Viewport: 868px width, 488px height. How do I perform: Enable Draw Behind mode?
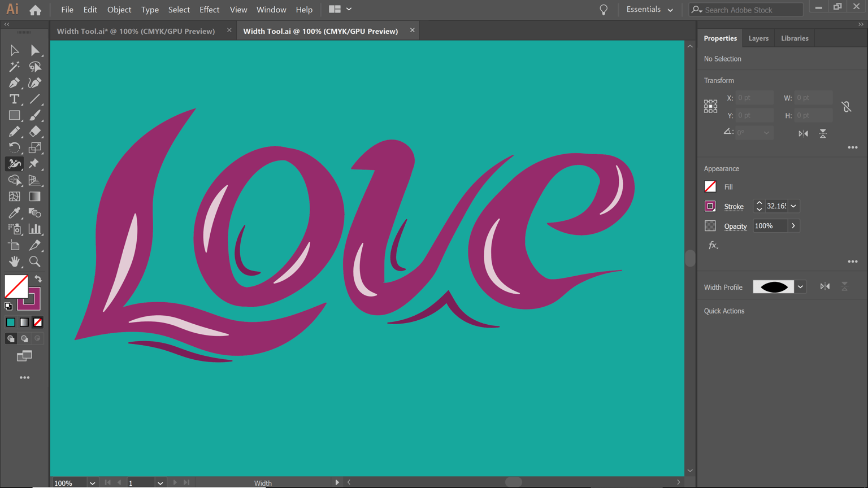24,339
